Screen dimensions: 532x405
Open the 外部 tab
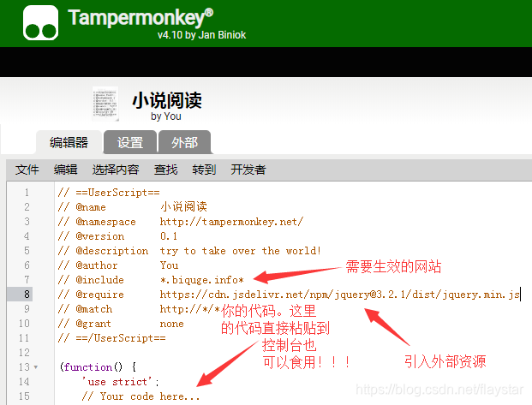pyautogui.click(x=184, y=142)
